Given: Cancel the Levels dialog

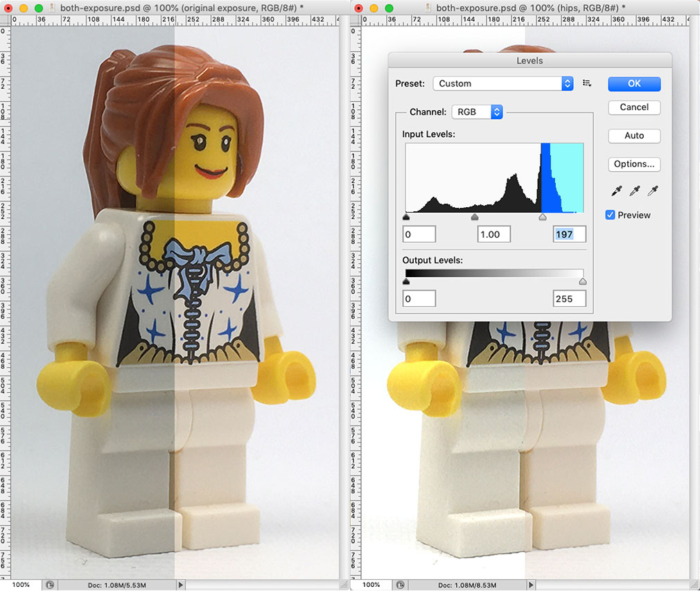Looking at the screenshot, I should point(634,107).
